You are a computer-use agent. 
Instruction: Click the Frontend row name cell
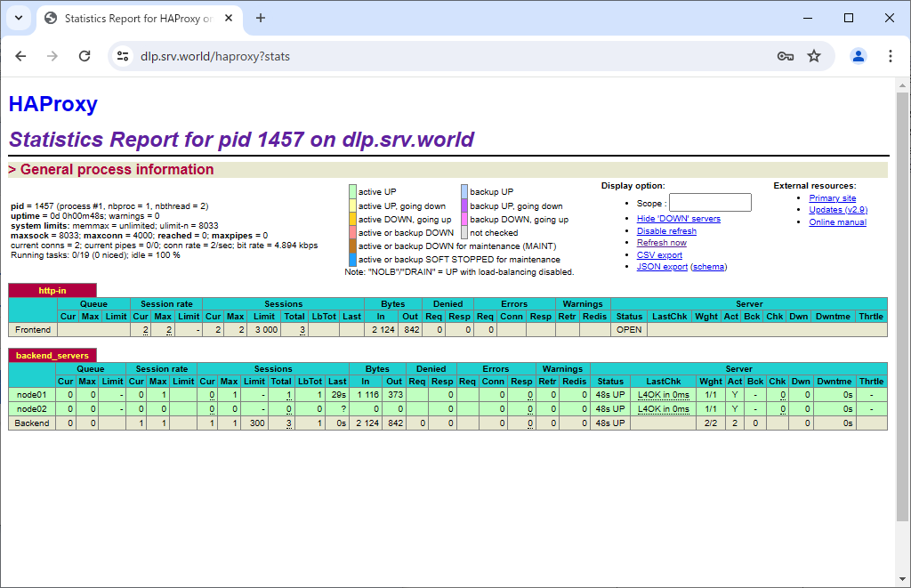click(33, 329)
